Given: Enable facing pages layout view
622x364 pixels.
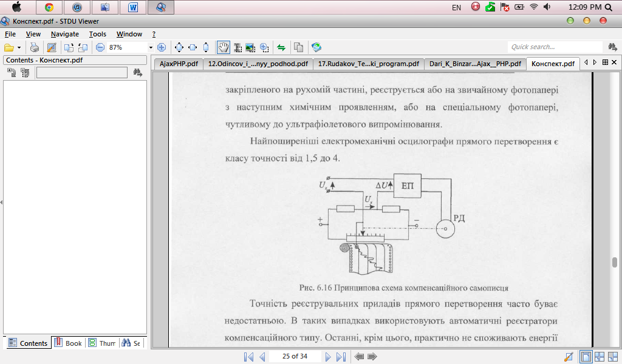Looking at the screenshot, I should point(600,357).
